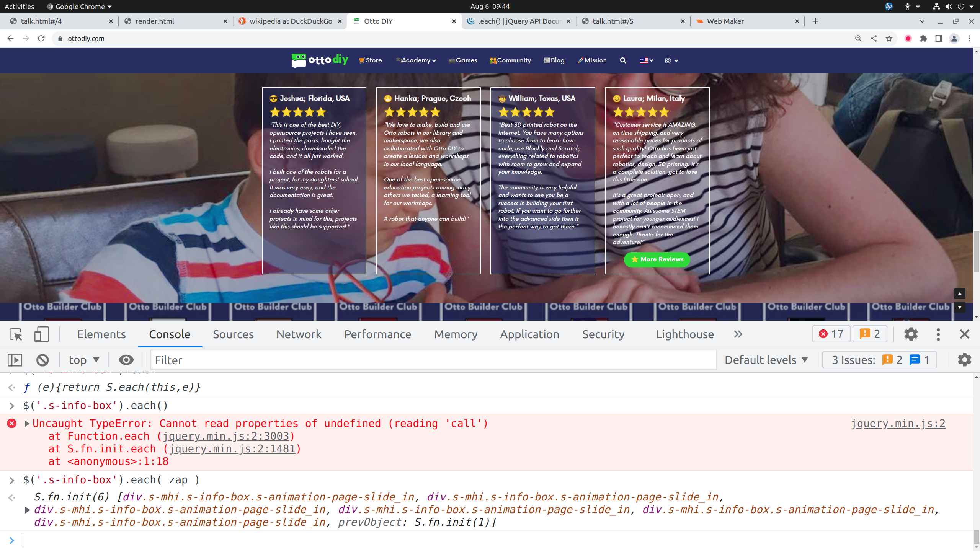Bookmark this page with star icon
980x551 pixels.
point(889,39)
